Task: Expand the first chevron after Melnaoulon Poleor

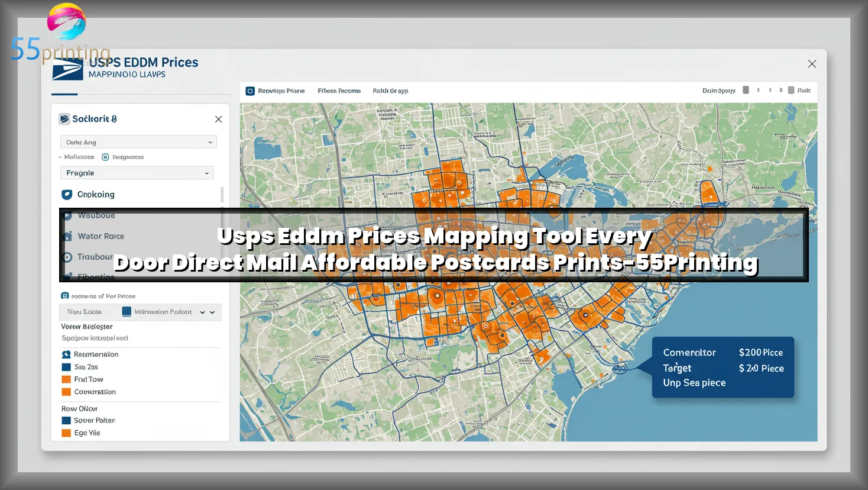Action: [202, 312]
